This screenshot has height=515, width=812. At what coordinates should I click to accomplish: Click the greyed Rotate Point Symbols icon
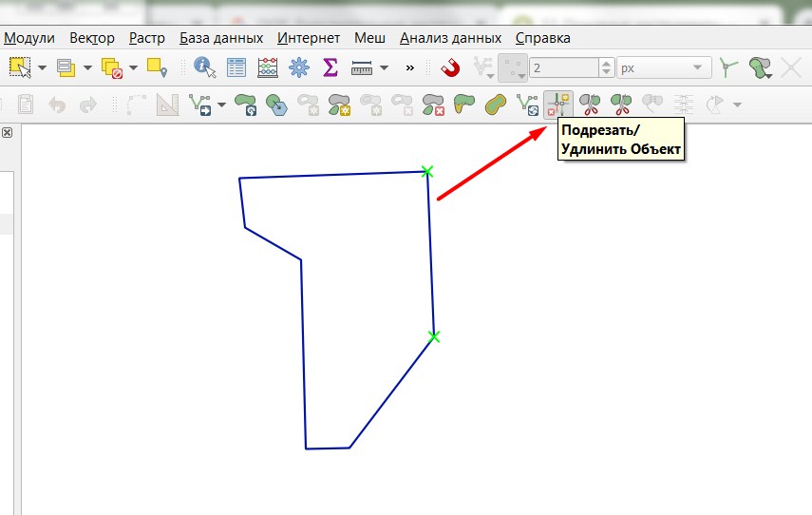(x=715, y=105)
